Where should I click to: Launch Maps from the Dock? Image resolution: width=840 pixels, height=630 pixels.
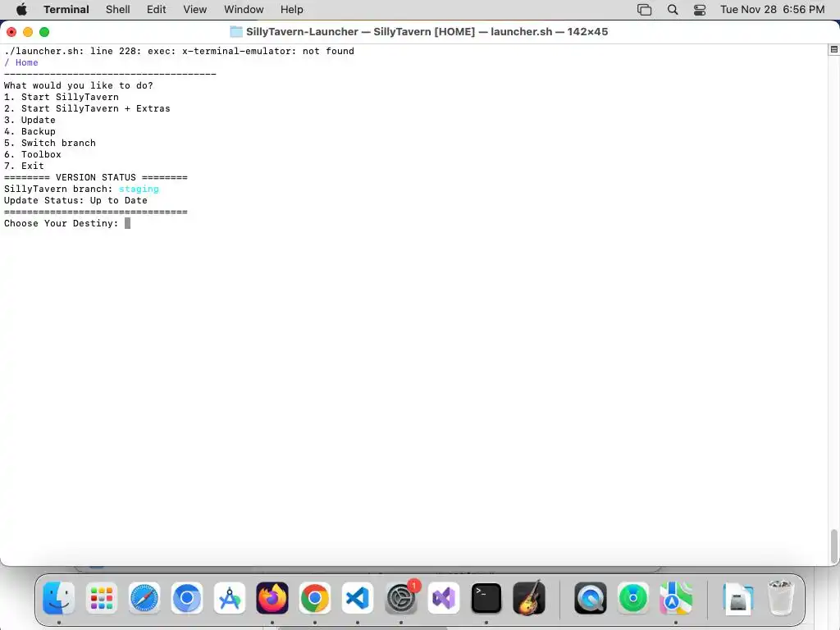coord(676,598)
